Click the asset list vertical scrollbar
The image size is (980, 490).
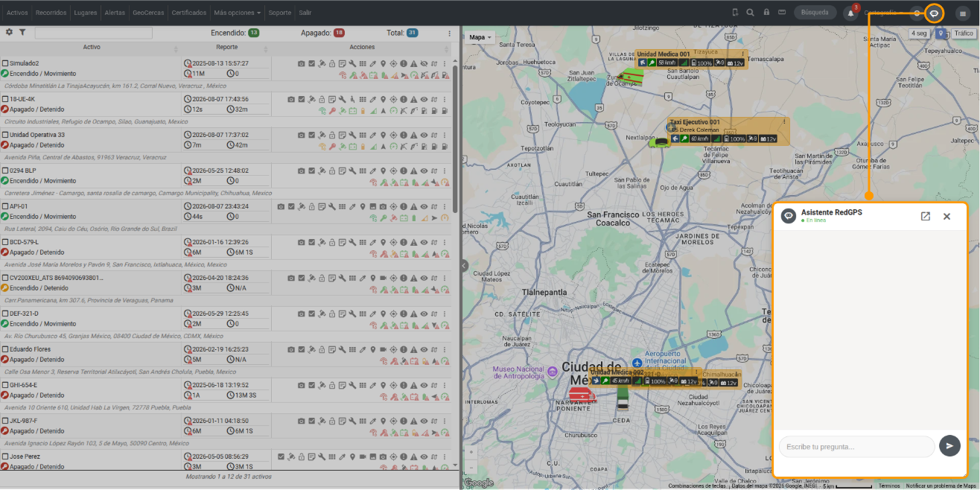tap(455, 138)
